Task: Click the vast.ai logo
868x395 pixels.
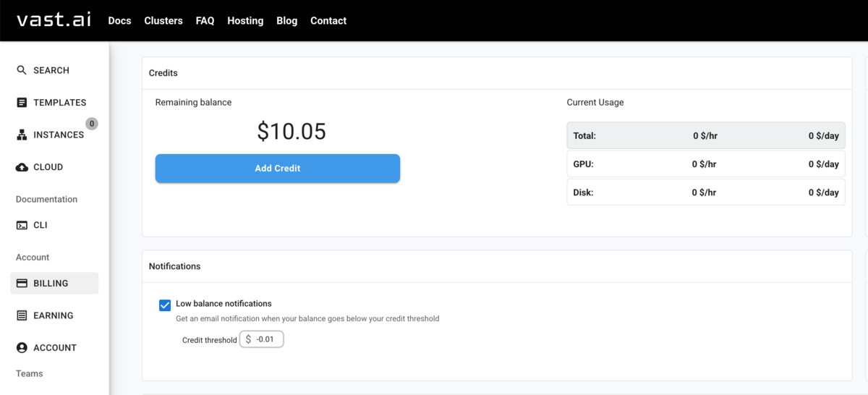Action: click(x=54, y=20)
